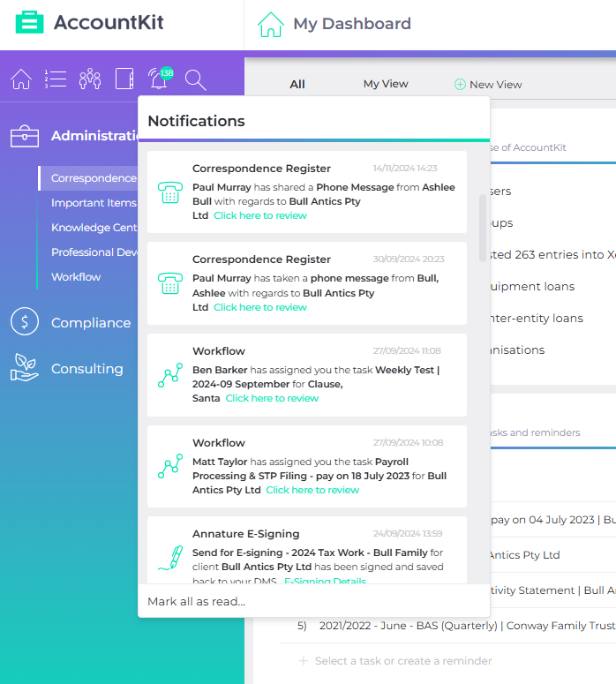Click the Compliance dollar icon
The image size is (616, 684).
click(25, 321)
